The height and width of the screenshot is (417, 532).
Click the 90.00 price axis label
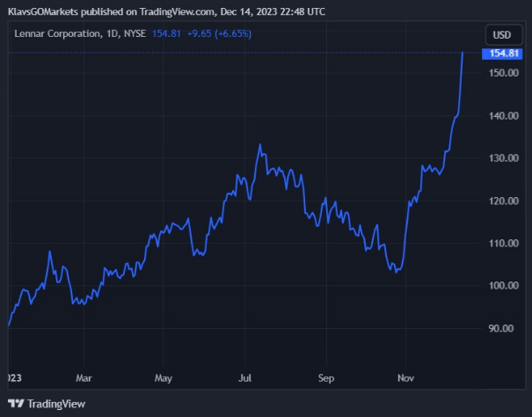click(501, 328)
